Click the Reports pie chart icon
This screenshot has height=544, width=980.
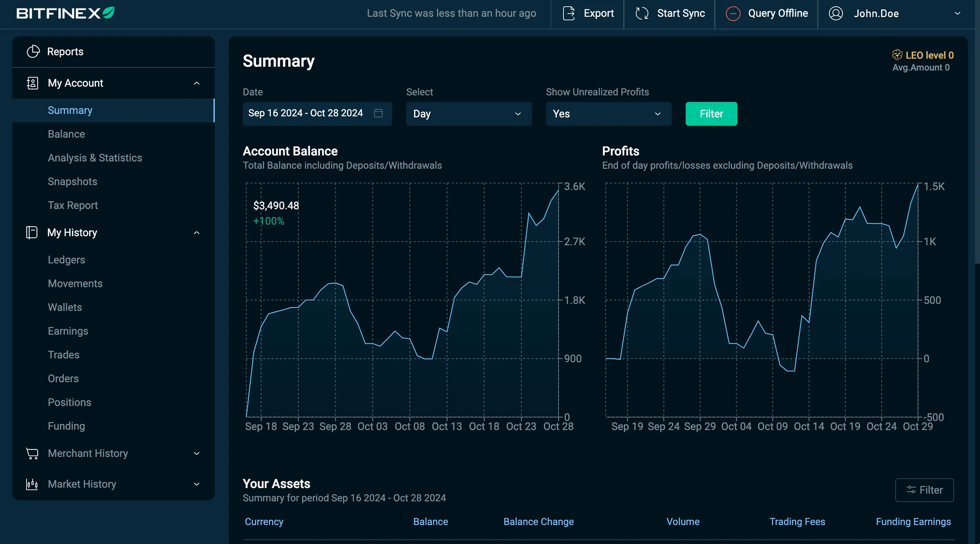33,52
